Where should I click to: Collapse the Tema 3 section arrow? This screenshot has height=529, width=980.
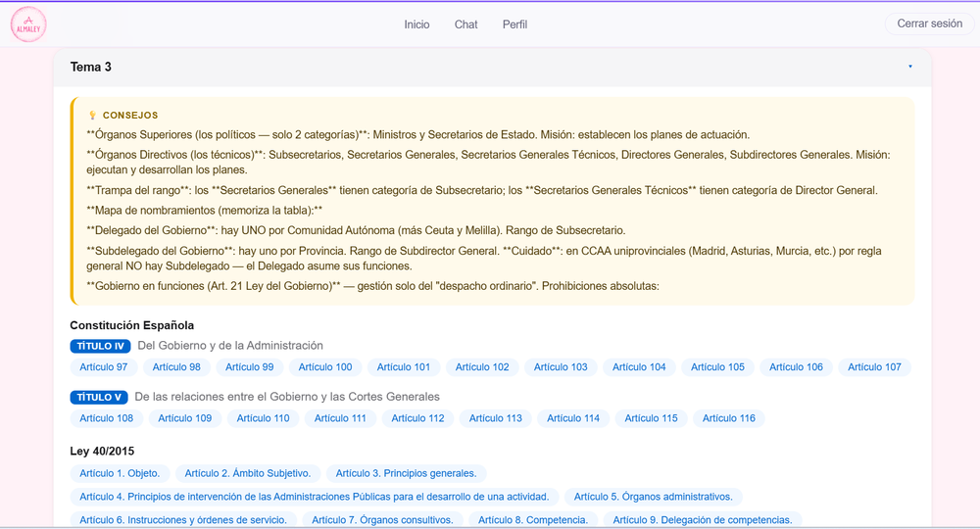910,67
